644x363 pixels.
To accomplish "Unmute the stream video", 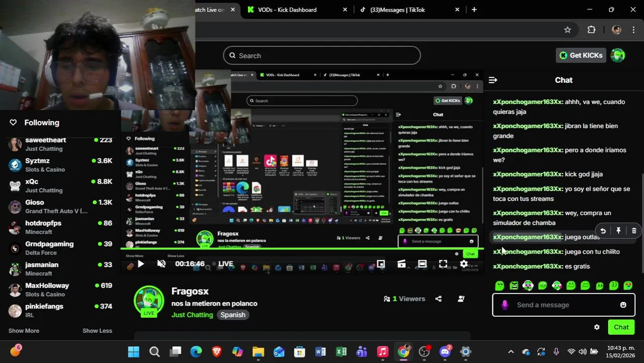I will 161,264.
